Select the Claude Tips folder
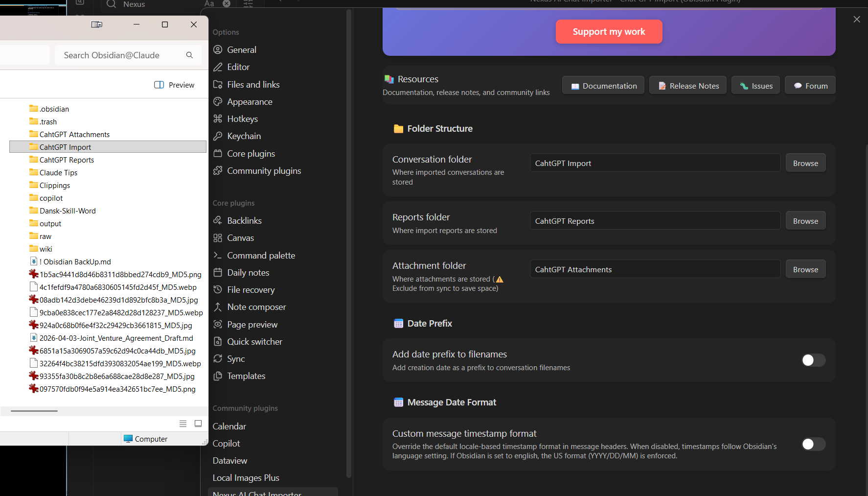Viewport: 868px width, 496px height. [58, 173]
